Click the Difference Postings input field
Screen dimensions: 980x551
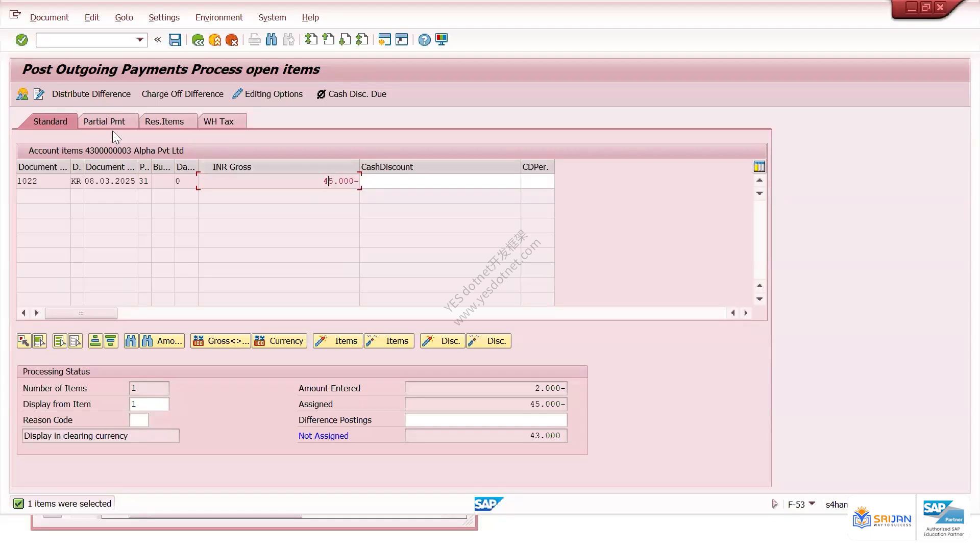coord(486,420)
